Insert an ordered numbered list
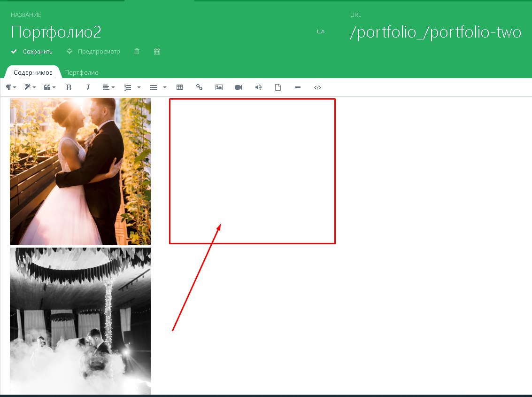532x397 pixels. pyautogui.click(x=128, y=87)
